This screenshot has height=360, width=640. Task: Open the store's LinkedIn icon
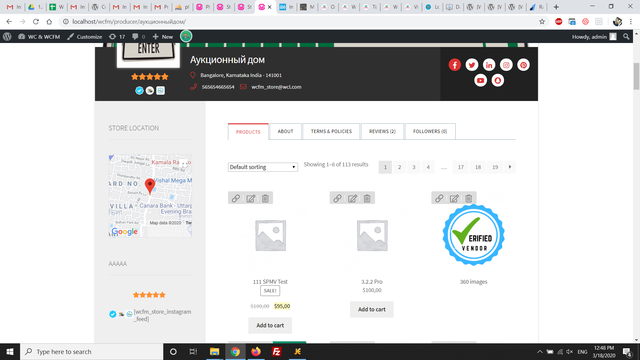click(x=489, y=64)
